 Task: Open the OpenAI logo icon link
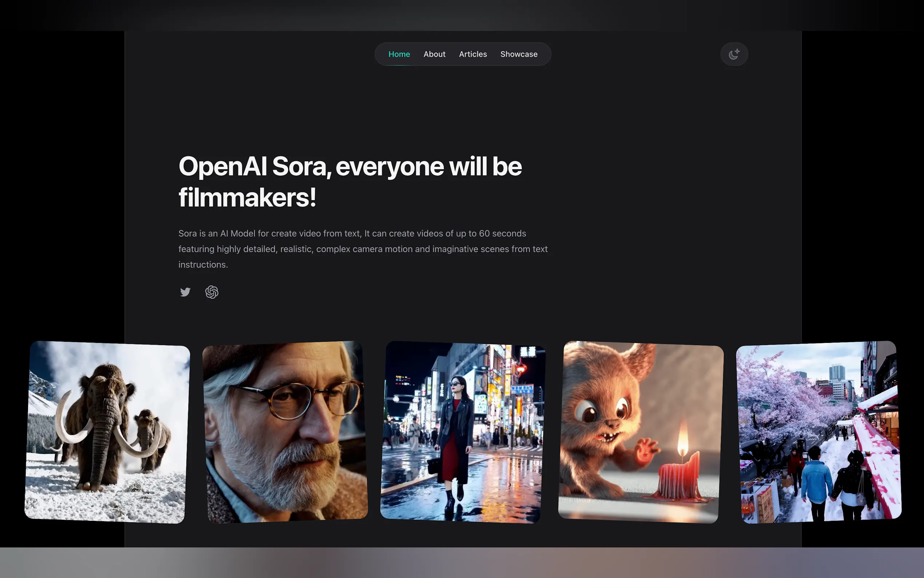coord(212,292)
